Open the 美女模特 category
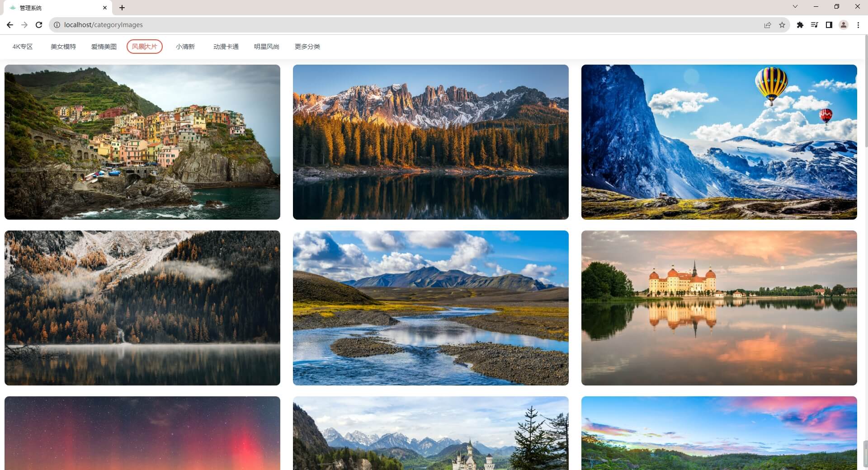This screenshot has height=470, width=868. (x=63, y=47)
